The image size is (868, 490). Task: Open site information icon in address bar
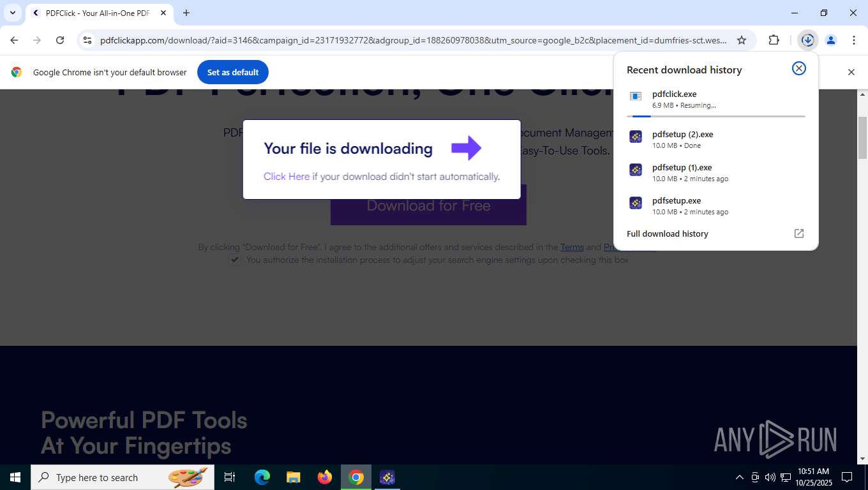point(87,40)
